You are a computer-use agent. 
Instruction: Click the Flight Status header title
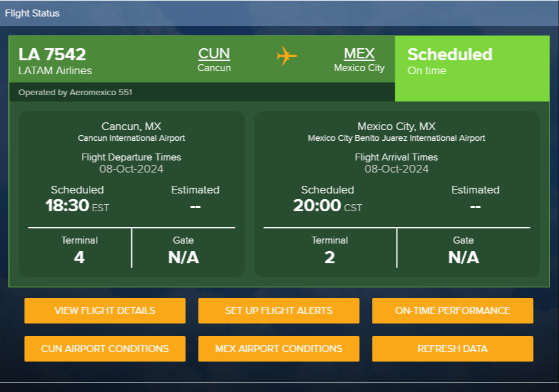[x=32, y=13]
